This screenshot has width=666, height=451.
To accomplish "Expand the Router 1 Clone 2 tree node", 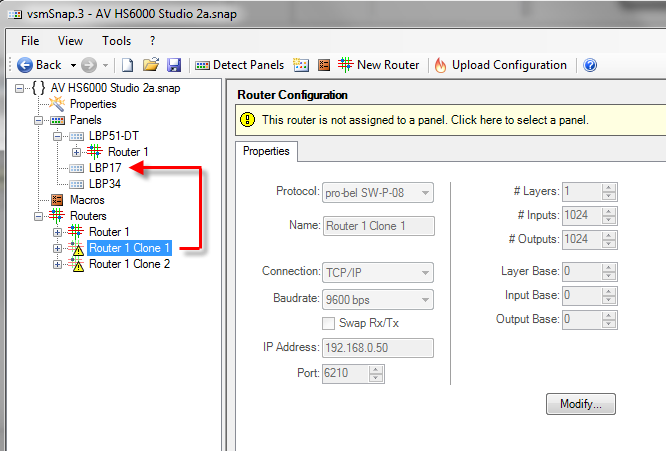I will tap(57, 265).
